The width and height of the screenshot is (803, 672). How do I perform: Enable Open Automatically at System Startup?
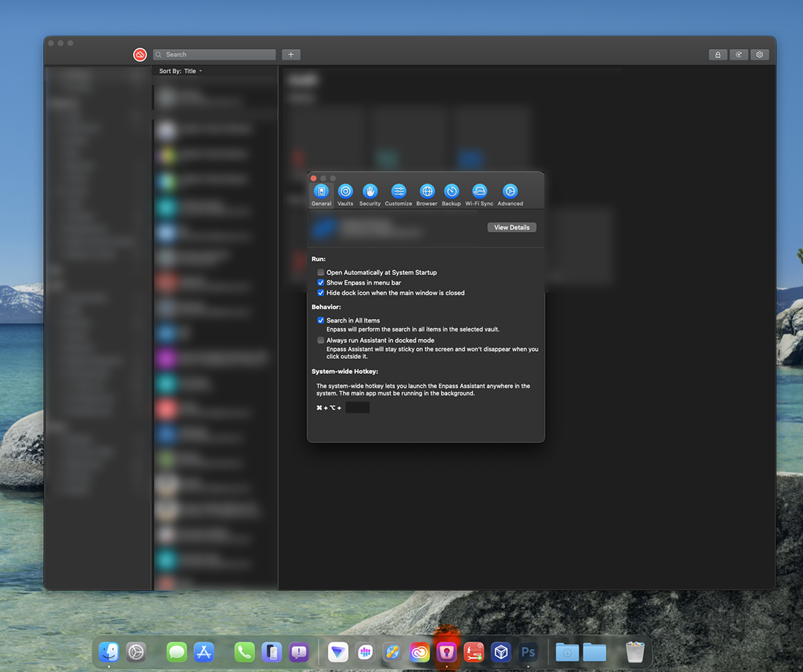point(321,273)
